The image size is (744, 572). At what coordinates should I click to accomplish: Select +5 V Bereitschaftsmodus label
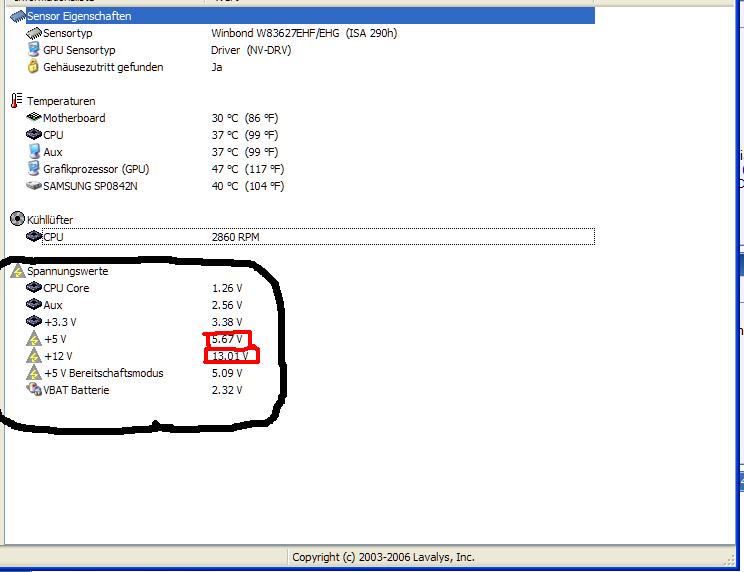[x=103, y=373]
